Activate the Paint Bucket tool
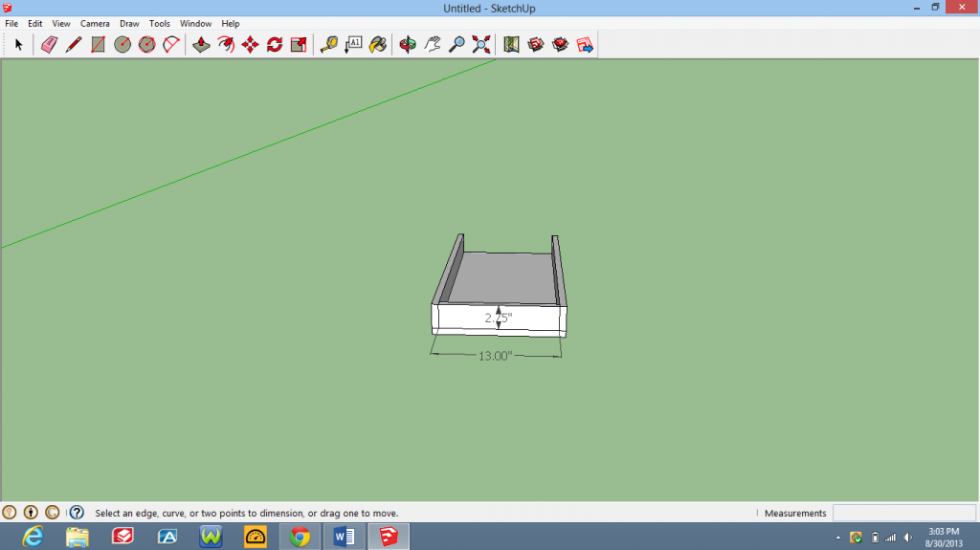Viewport: 980px width, 550px height. pos(377,44)
